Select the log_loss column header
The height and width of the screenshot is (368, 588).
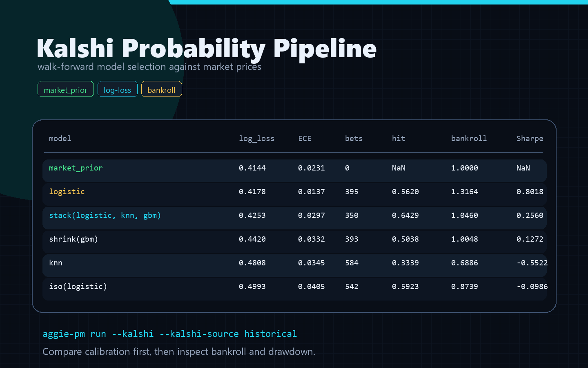click(257, 139)
